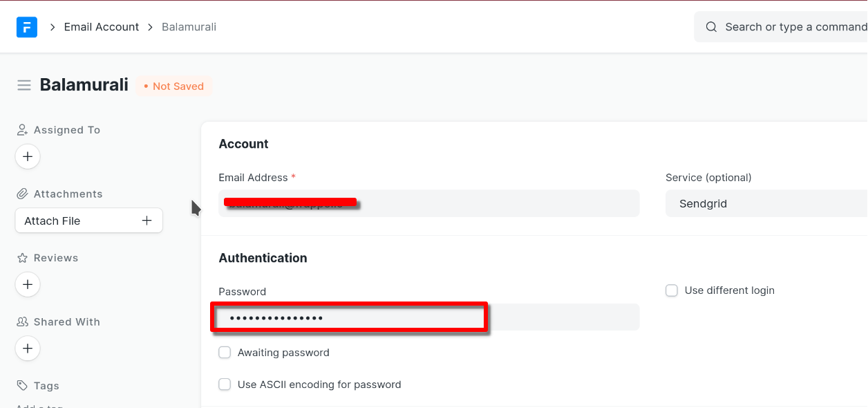Image resolution: width=868 pixels, height=408 pixels.
Task: Add a review with plus button
Action: click(28, 284)
